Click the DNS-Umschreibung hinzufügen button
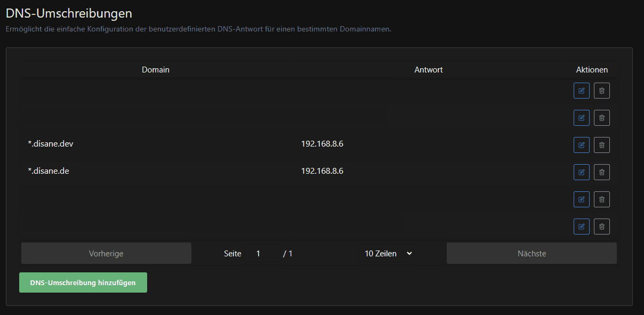The image size is (644, 315). point(83,282)
